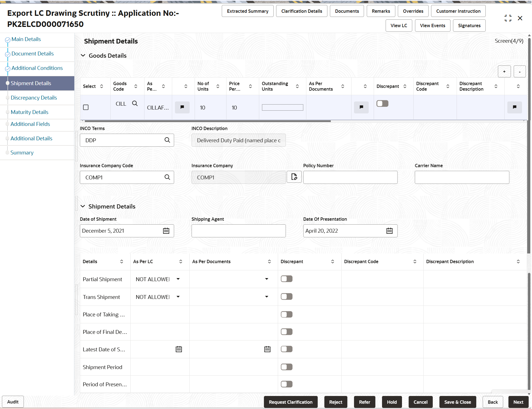
Task: Open remarks flag next to CILLAF description
Action: click(x=182, y=107)
